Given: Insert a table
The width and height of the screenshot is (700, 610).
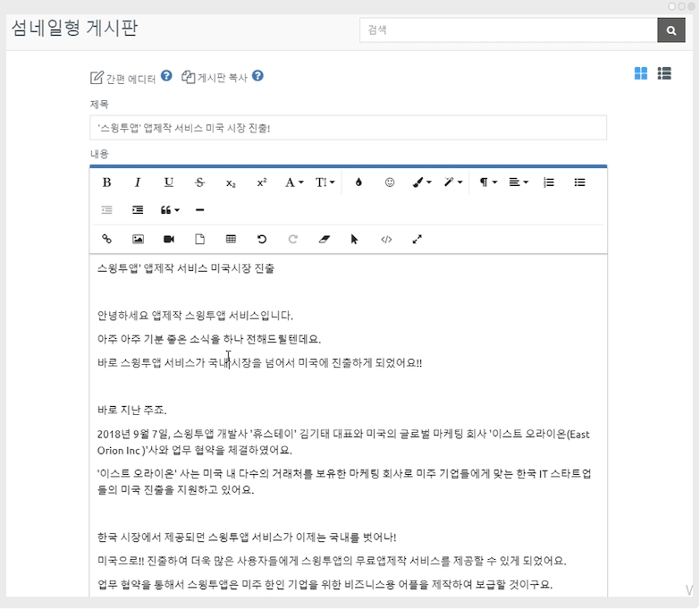Looking at the screenshot, I should point(231,240).
